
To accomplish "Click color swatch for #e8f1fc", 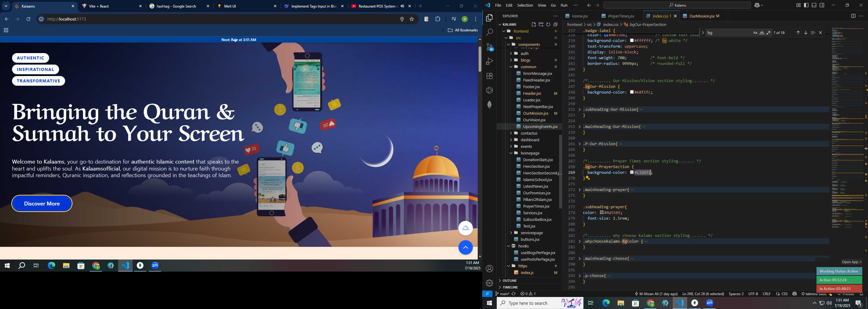I will coord(632,92).
